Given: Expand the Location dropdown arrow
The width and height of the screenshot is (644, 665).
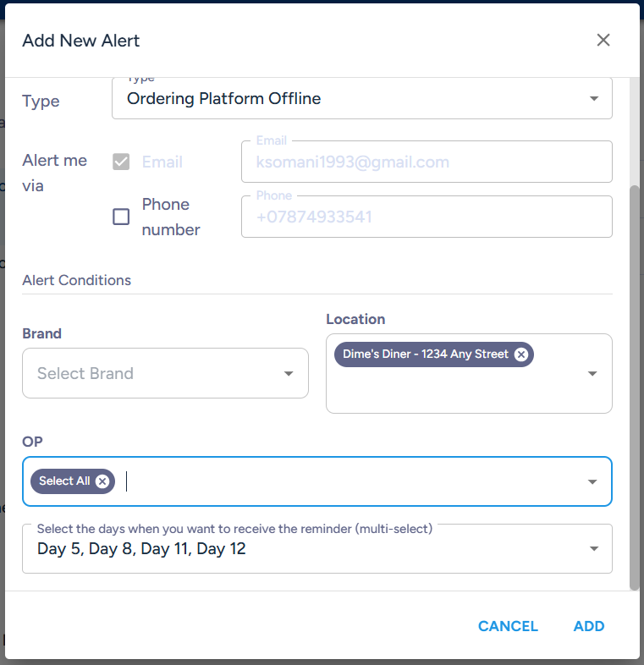Looking at the screenshot, I should 592,374.
